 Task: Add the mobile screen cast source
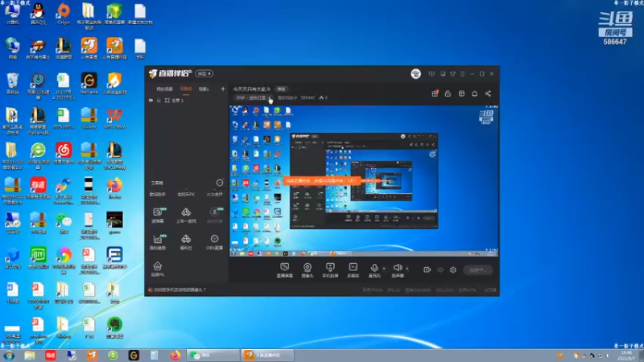click(330, 270)
